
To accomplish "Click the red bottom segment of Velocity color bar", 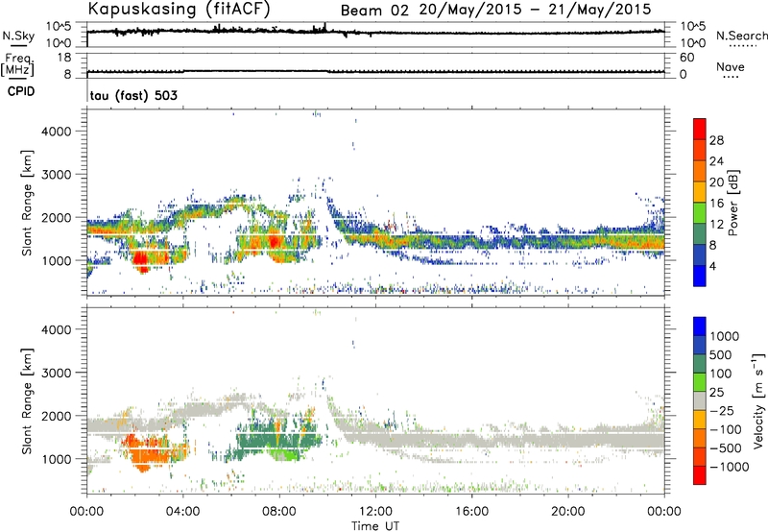I will (700, 475).
